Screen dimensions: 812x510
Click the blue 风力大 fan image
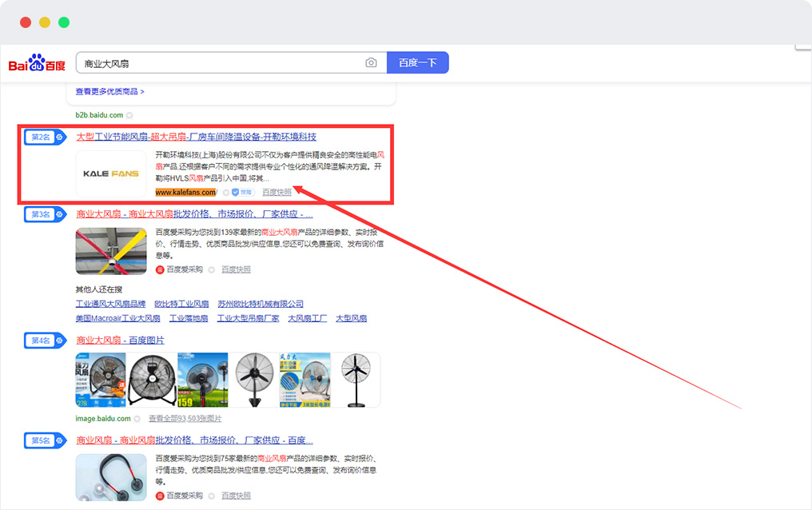pos(304,380)
